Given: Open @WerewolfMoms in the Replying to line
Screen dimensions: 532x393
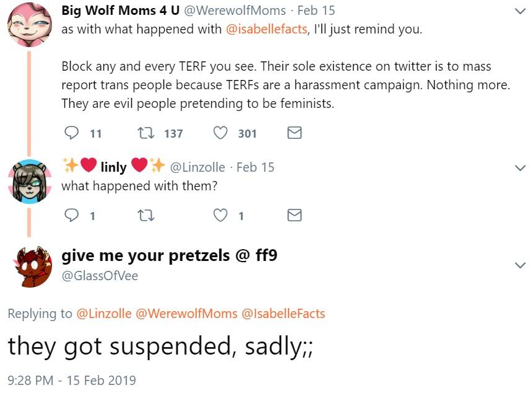Looking at the screenshot, I should pyautogui.click(x=186, y=314).
